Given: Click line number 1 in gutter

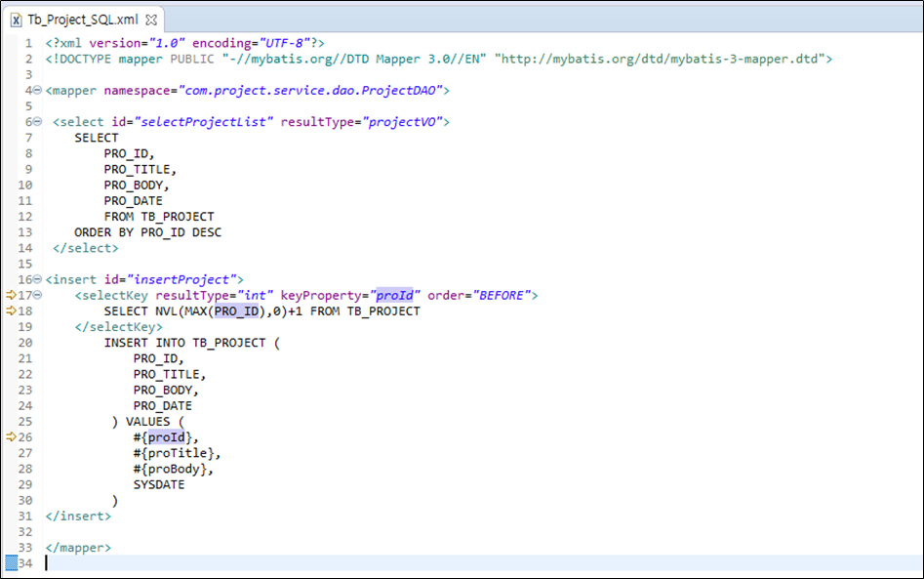Looking at the screenshot, I should click(28, 43).
